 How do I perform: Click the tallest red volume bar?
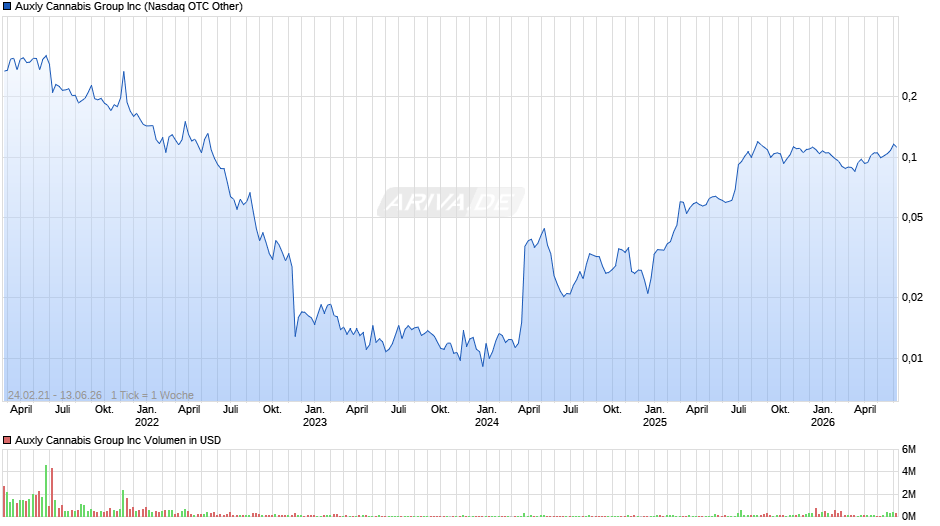52,492
